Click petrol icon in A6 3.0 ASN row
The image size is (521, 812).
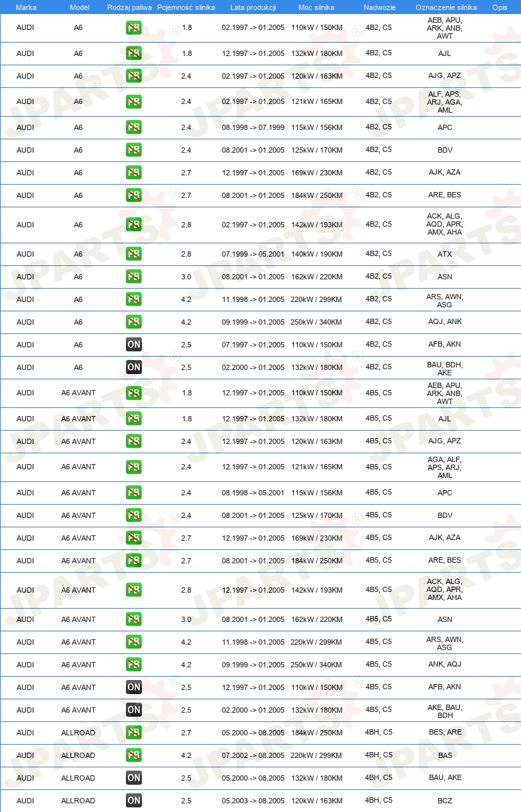134,277
